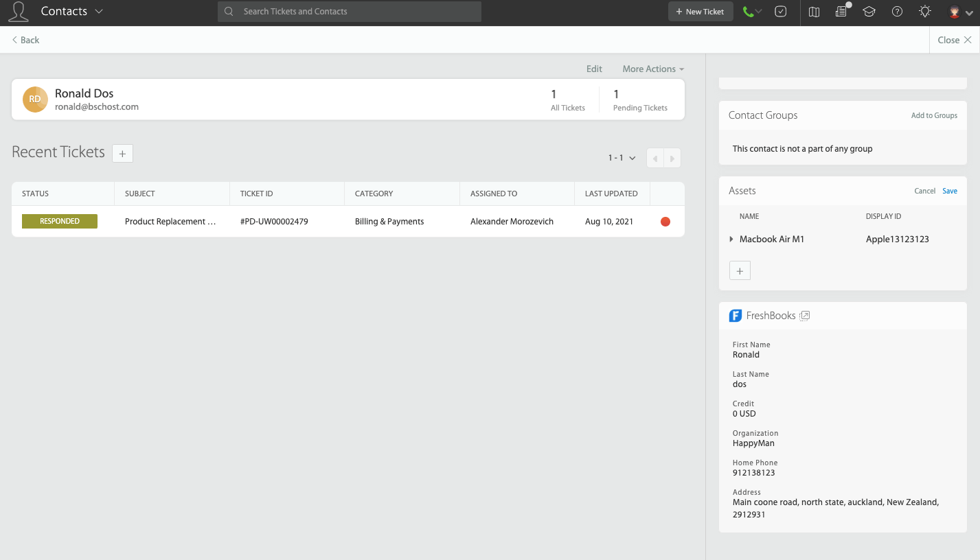This screenshot has width=980, height=560.
Task: Click the what's new bulb icon
Action: coord(924,12)
